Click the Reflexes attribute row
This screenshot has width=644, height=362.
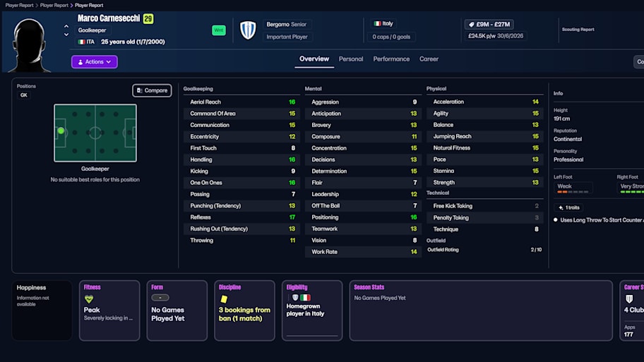pos(241,217)
